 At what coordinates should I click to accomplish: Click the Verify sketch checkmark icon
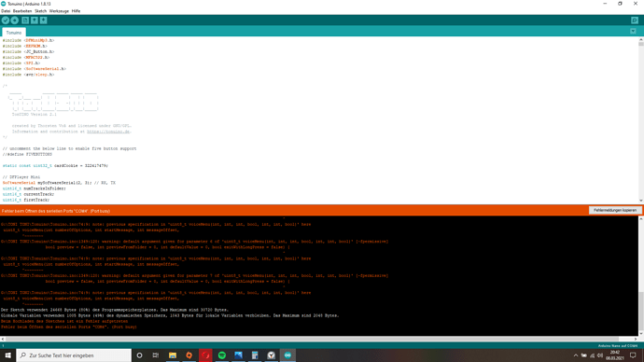6,21
